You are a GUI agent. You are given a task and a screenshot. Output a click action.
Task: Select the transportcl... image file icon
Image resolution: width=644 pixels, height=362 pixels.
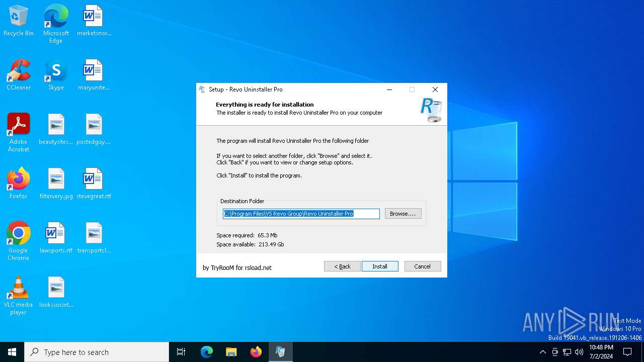pos(94,238)
